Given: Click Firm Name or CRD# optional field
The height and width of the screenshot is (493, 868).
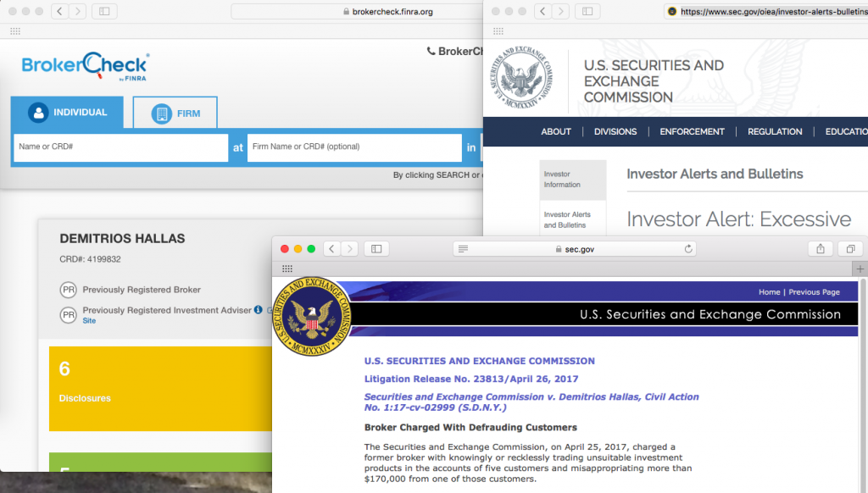Looking at the screenshot, I should [354, 147].
